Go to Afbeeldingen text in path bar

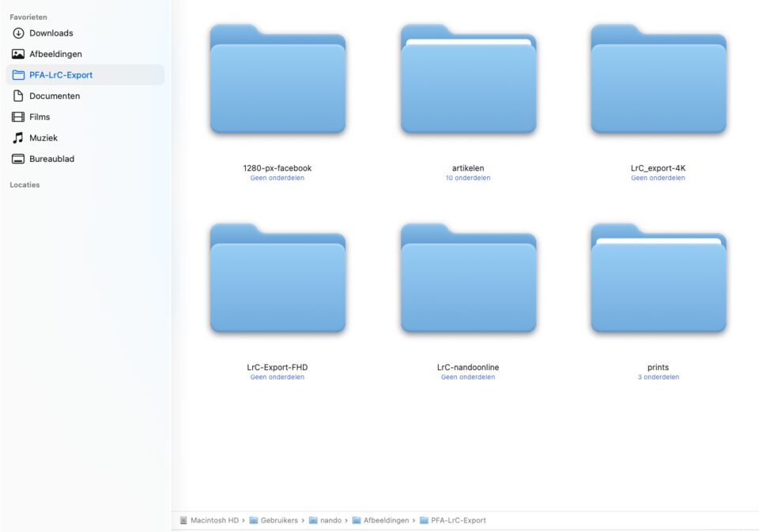387,520
